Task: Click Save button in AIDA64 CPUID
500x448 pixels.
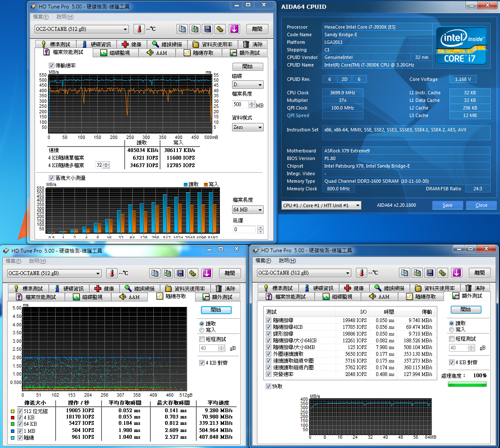Action: (x=447, y=205)
